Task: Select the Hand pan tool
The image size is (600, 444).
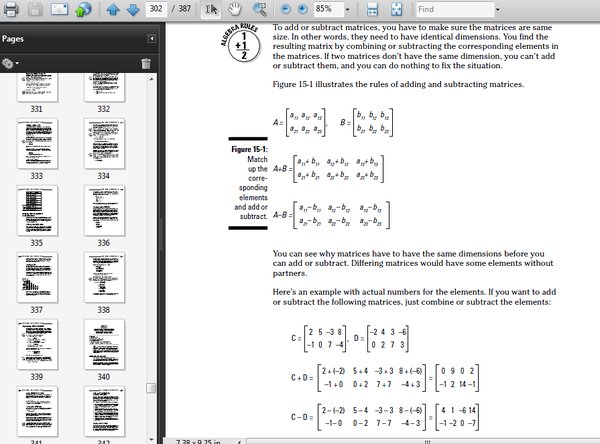Action: point(235,9)
